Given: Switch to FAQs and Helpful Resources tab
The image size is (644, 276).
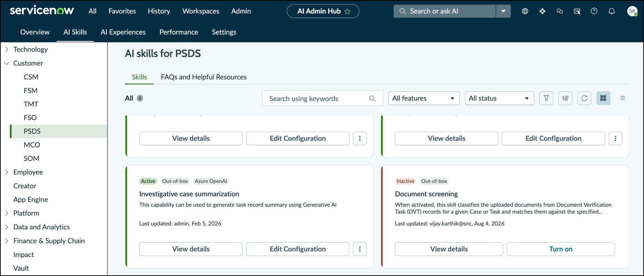Looking at the screenshot, I should coord(204,77).
